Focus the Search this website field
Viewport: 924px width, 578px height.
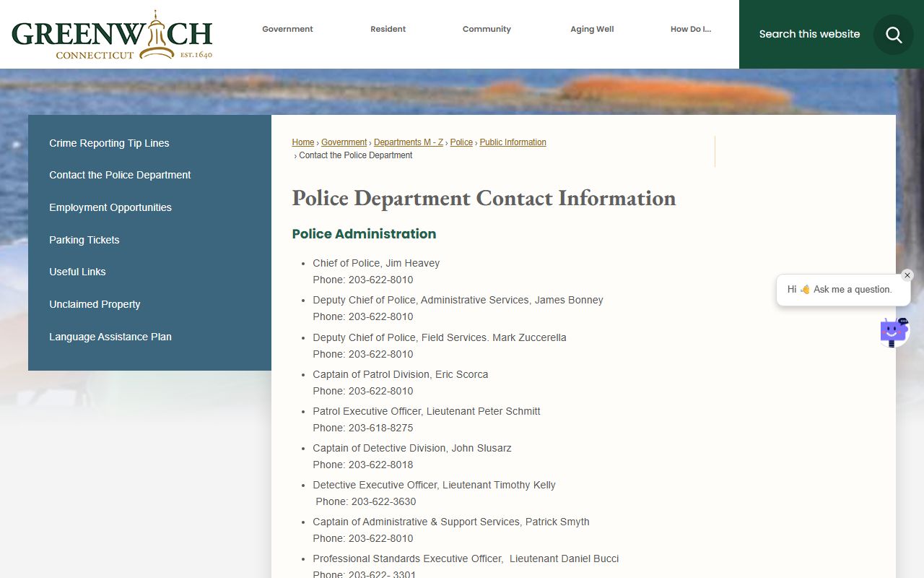(x=809, y=34)
